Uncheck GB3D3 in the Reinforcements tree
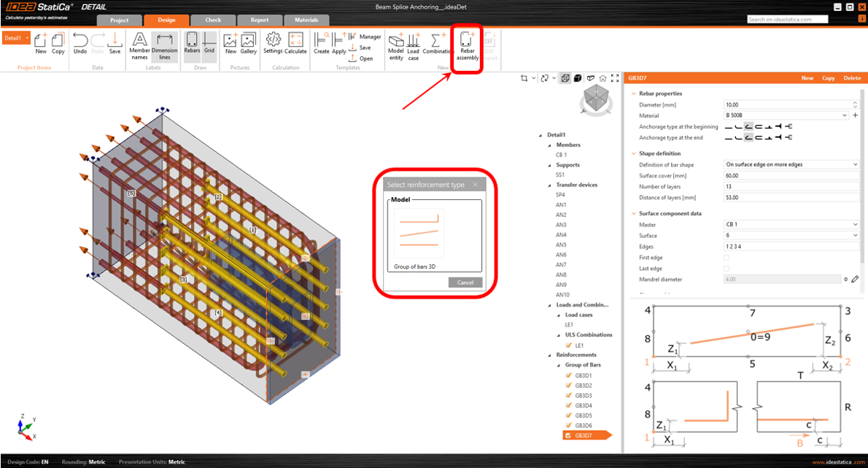 pos(570,396)
